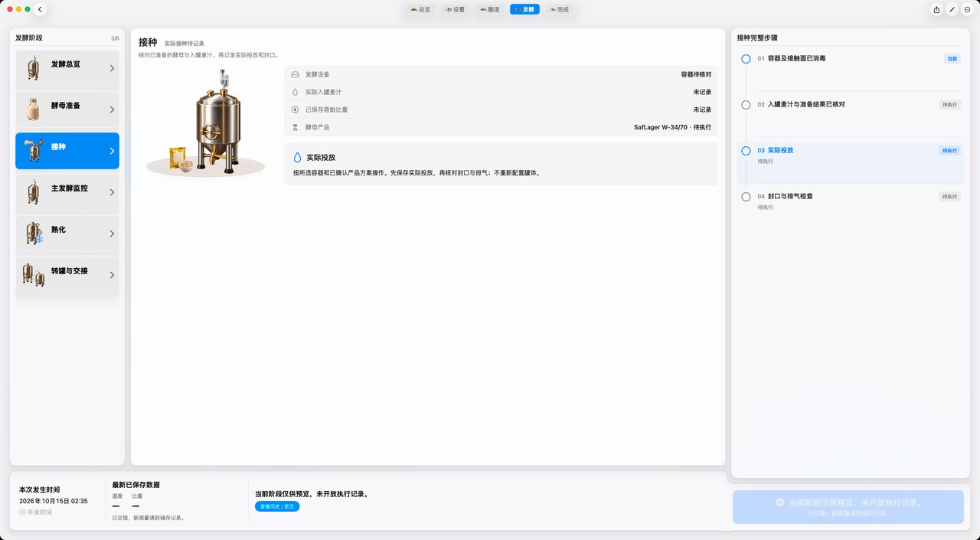980x540 pixels.
Task: Click the 实际接种待记录 subtitle
Action: coord(185,44)
